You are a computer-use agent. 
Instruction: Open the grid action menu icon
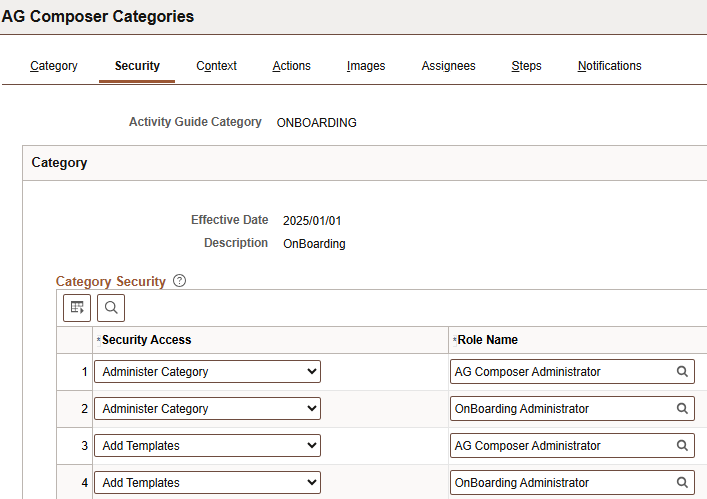[77, 308]
